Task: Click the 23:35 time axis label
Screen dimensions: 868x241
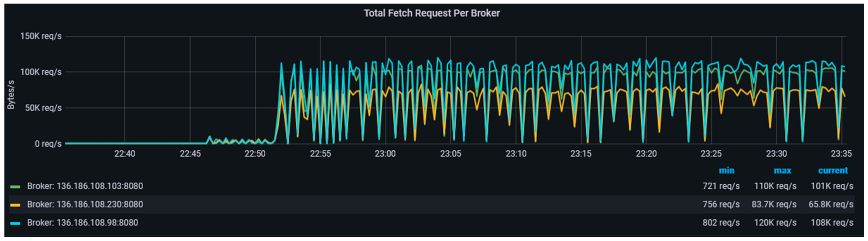Action: pos(841,154)
